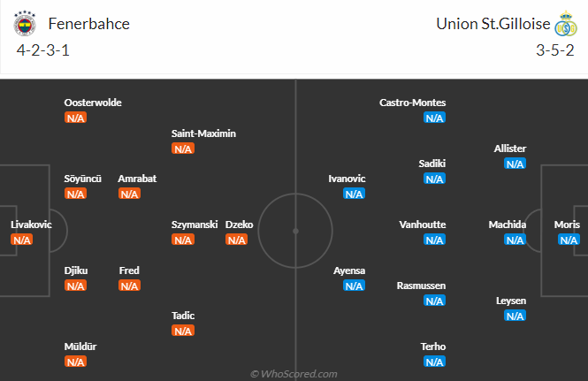Click the Union St.Gilloise club crest icon
This screenshot has width=588, height=381.
point(565,24)
